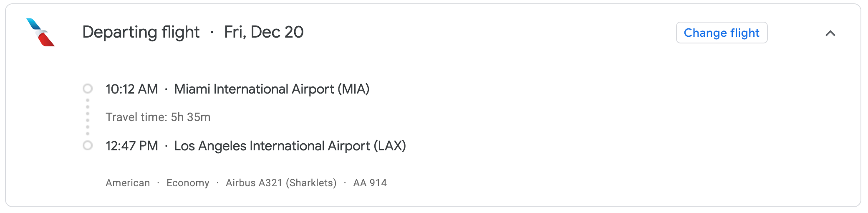Click the dot separator after 10:12 AM
This screenshot has height=213, width=868.
point(166,89)
